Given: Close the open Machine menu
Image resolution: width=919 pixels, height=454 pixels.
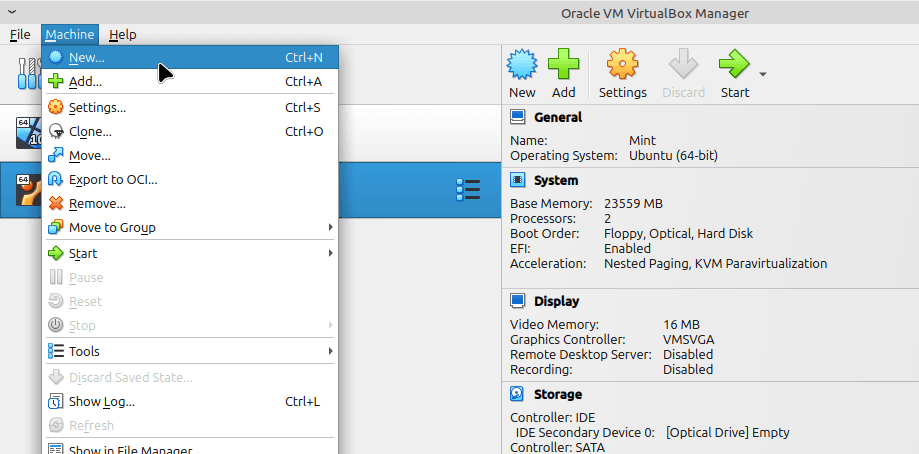Looking at the screenshot, I should 70,35.
